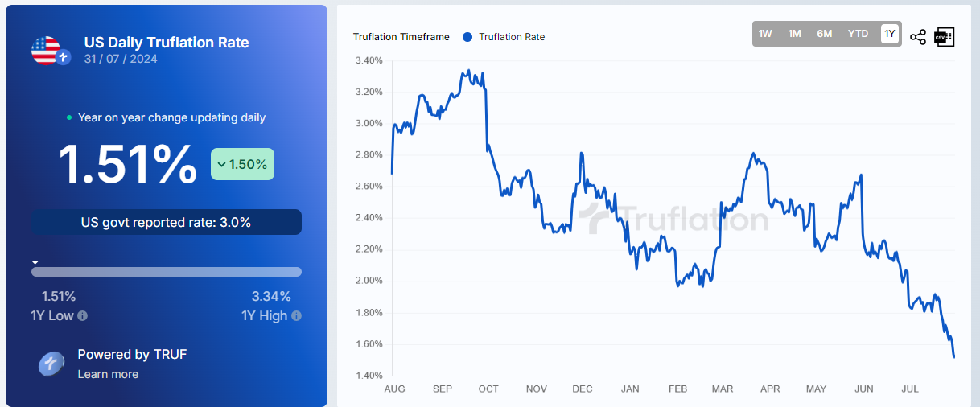980x407 pixels.
Task: Click the US flag icon
Action: 46,50
